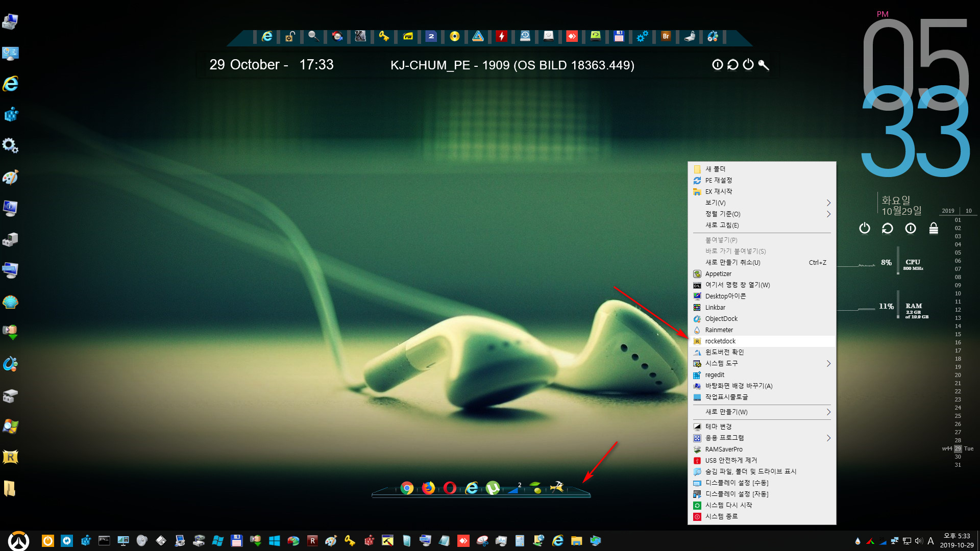Expand the 응용 프로그램 submenu arrow
This screenshot has height=551, width=980.
pyautogui.click(x=828, y=438)
